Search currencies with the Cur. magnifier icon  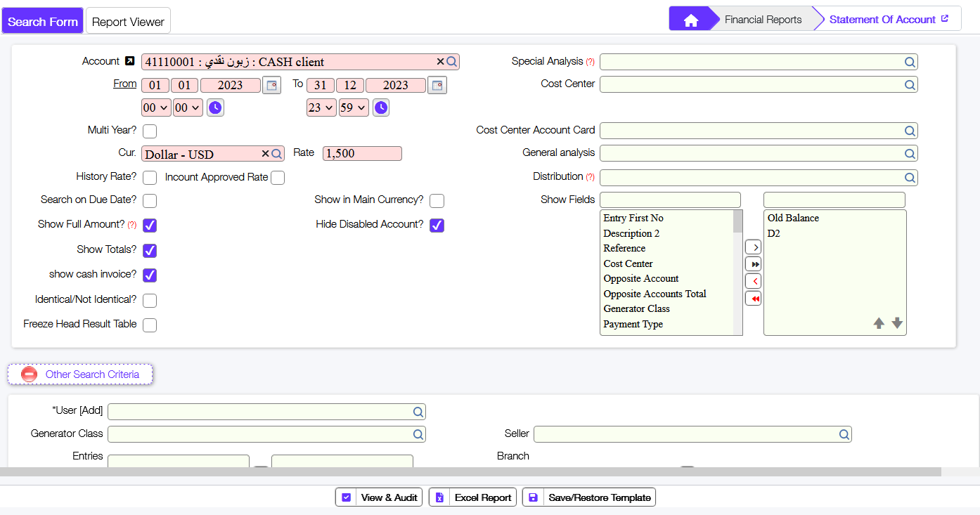276,154
